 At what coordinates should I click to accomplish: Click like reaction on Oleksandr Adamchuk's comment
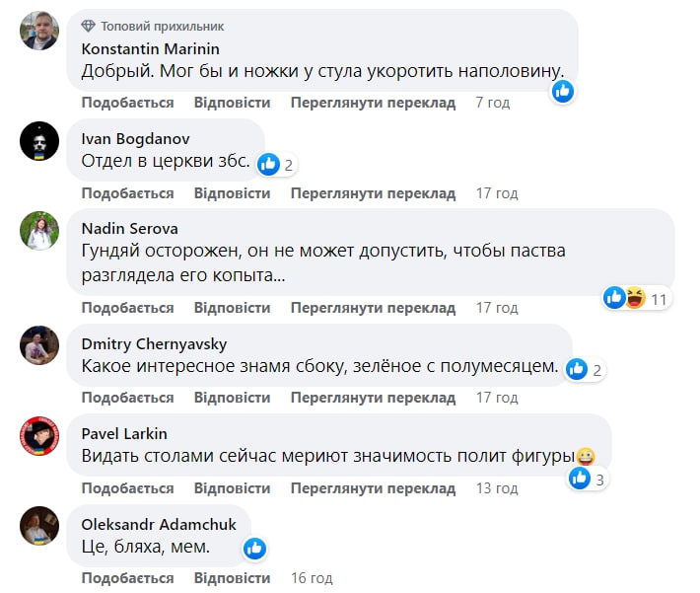pos(254,548)
